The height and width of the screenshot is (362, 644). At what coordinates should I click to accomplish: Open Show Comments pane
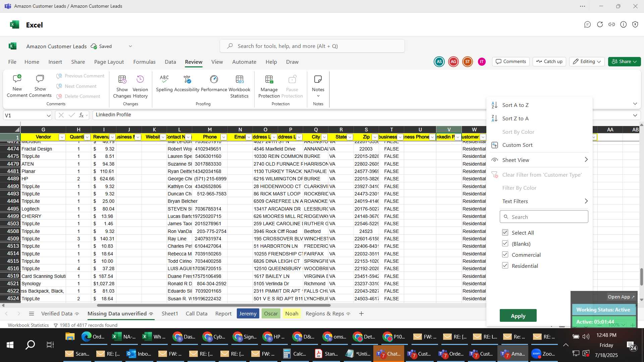(40, 86)
